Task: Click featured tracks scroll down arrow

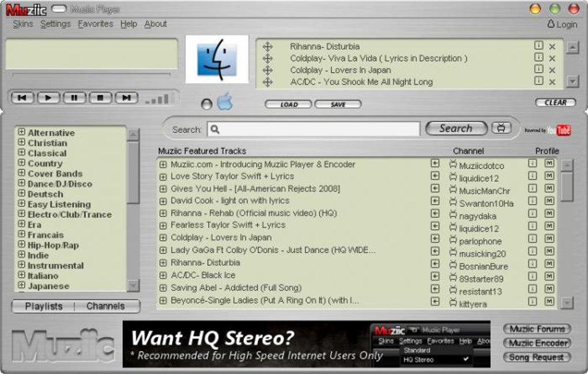Action: 567,302
